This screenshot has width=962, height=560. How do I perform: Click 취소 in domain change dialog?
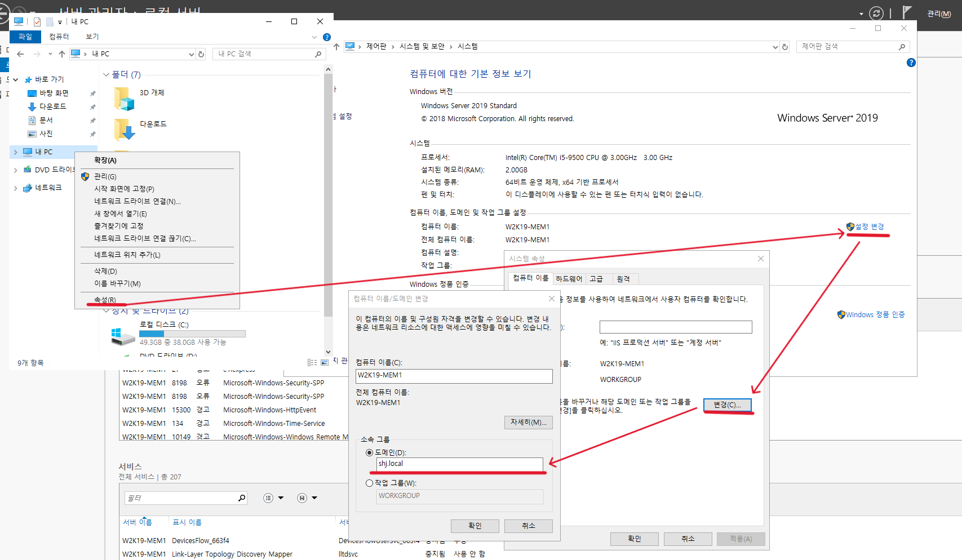[x=528, y=526]
